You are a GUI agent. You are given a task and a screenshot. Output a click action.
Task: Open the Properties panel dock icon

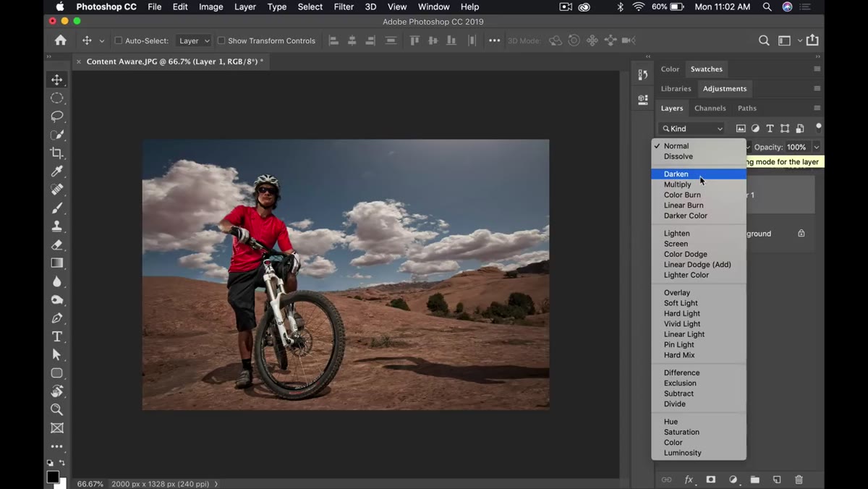pos(643,101)
